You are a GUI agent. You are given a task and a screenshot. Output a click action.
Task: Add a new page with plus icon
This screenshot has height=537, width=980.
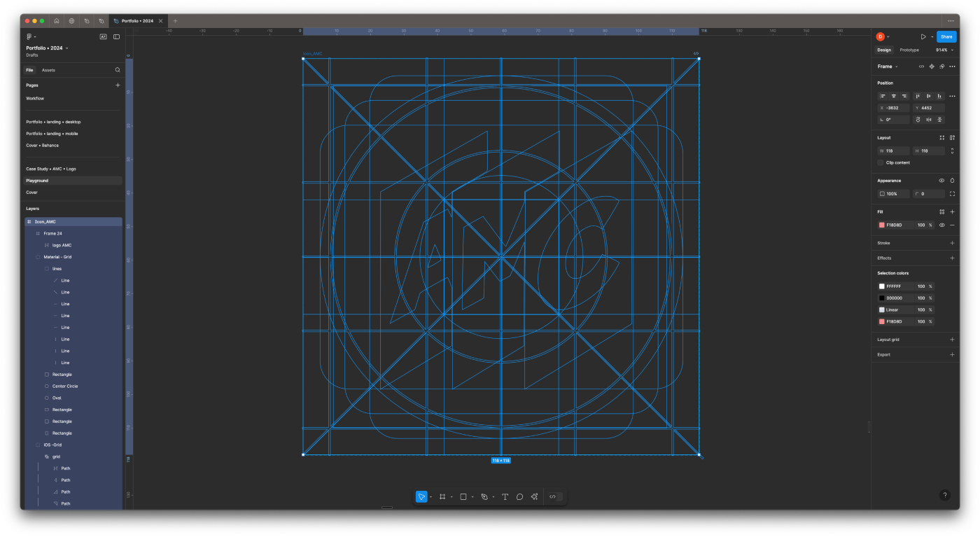pos(118,85)
